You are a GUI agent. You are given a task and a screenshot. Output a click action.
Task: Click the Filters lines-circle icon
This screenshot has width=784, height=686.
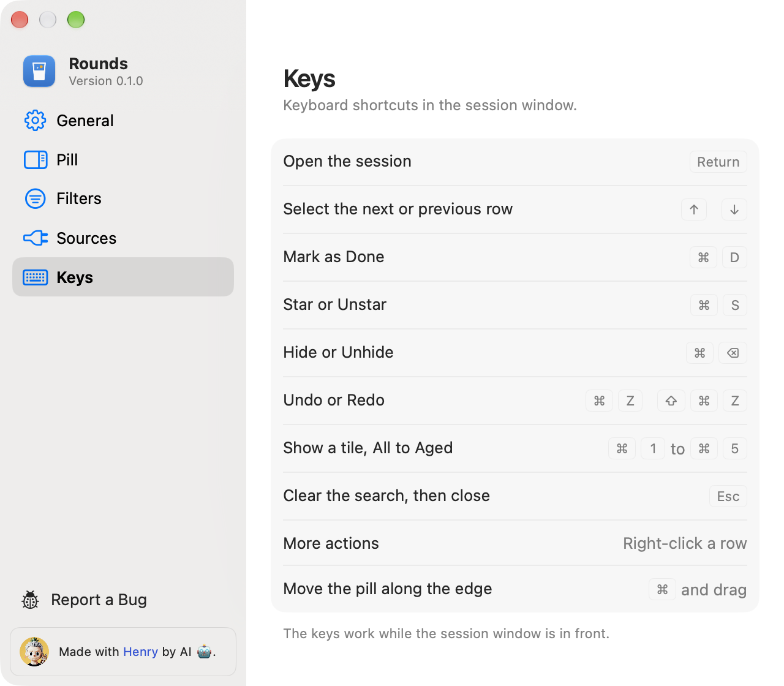[x=36, y=198]
